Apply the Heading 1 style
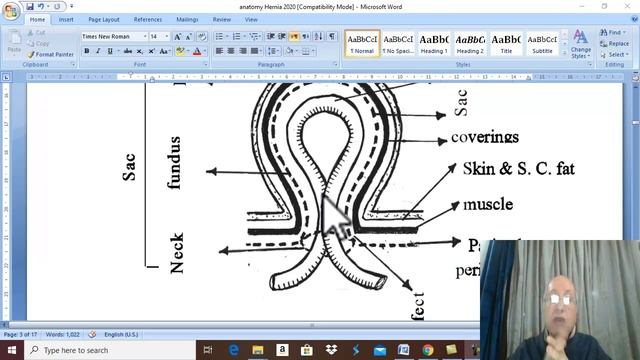This screenshot has width=640, height=360. pyautogui.click(x=434, y=43)
